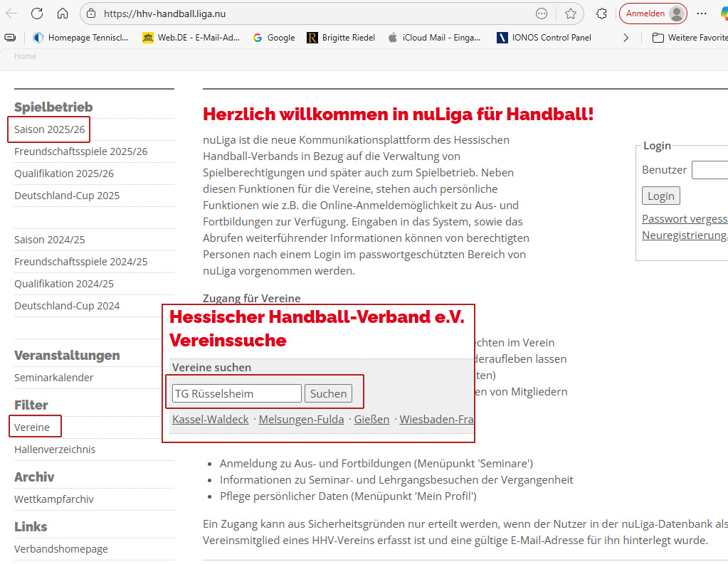
Task: Open the Weitere Favoriten folder
Action: pyautogui.click(x=690, y=38)
